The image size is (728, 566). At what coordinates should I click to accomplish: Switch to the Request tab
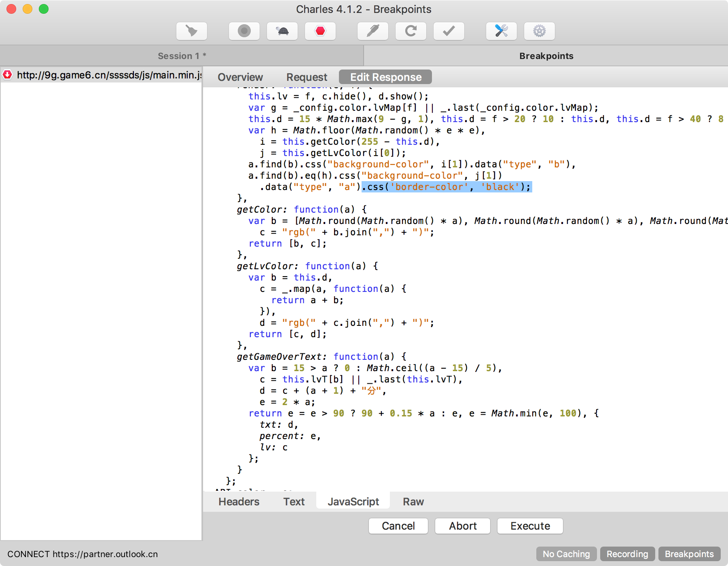307,77
